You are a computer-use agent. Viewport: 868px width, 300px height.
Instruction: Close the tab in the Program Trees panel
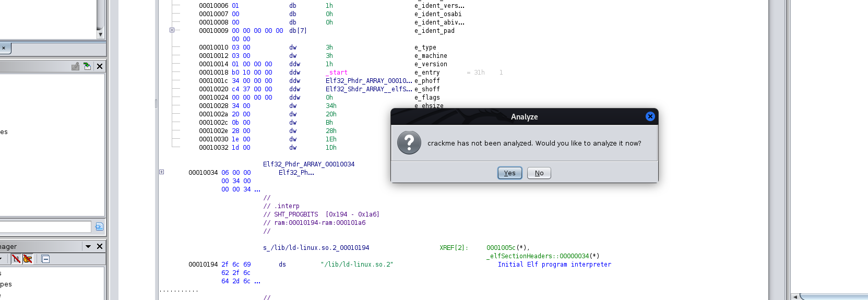tap(4, 48)
